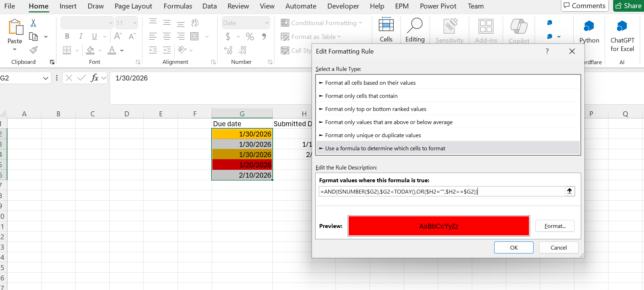Screen dimensions: 644x290
Task: Click the Copy icon
Action: [33, 37]
